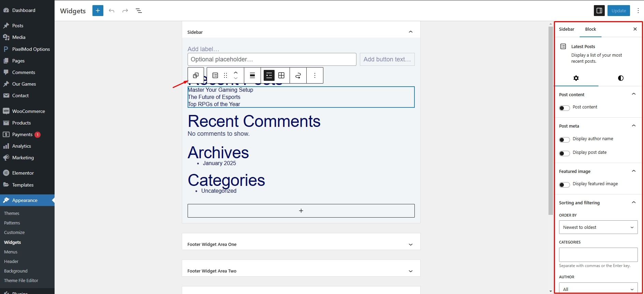Add a block with the bottom plus bar
Viewport: 644px width, 294px height.
pyautogui.click(x=301, y=211)
